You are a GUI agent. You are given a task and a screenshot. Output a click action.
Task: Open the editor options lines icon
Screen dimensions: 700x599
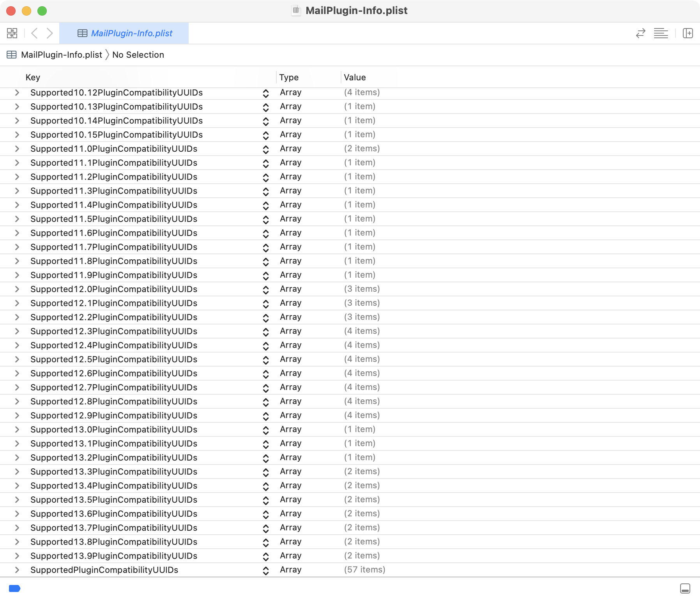(x=661, y=33)
